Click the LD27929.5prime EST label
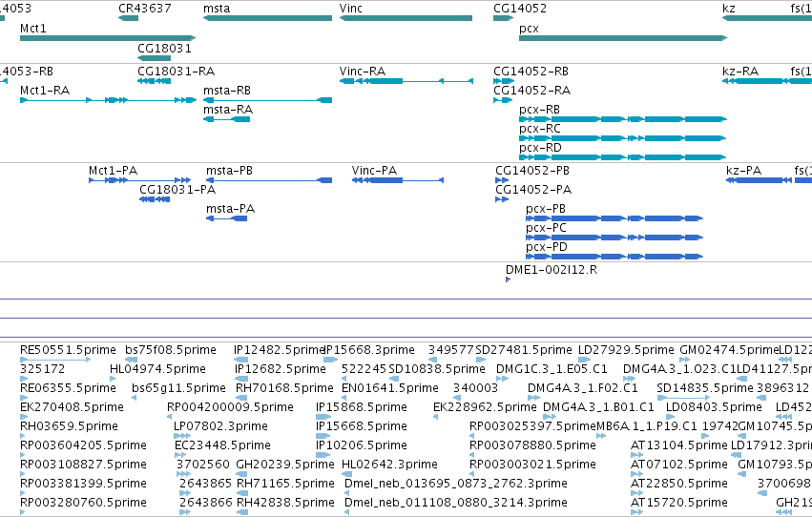Viewport: 812px width, 517px height. coord(626,350)
